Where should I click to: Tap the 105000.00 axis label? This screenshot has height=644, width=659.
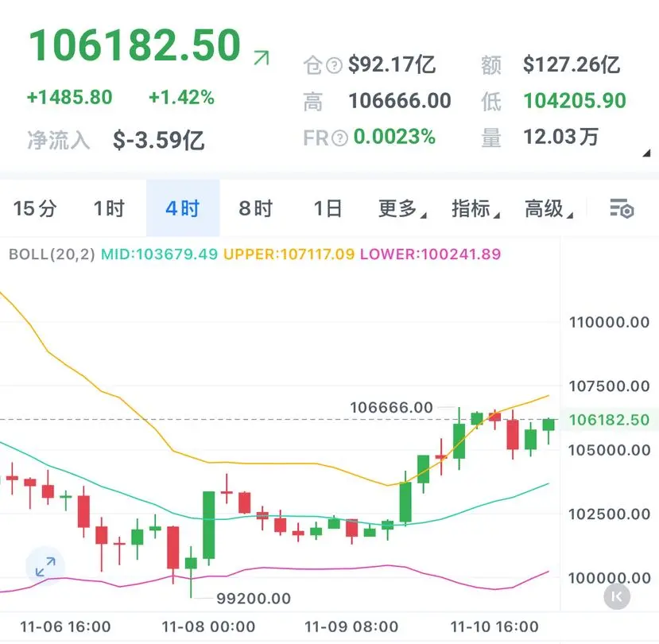[609, 450]
